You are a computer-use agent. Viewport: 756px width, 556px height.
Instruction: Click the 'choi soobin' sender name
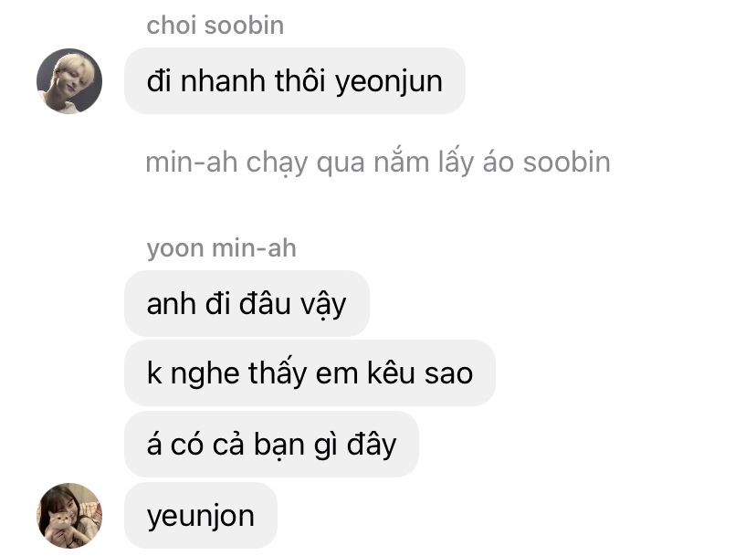tap(215, 25)
